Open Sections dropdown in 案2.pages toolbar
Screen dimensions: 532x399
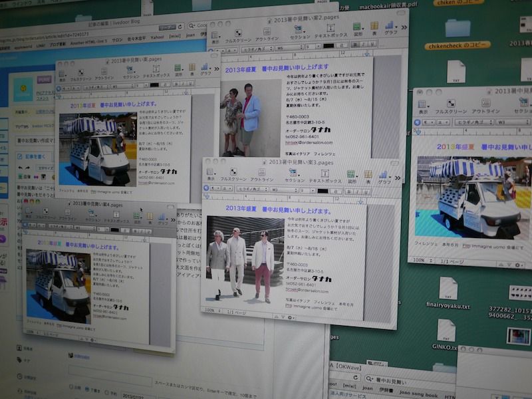click(x=299, y=32)
